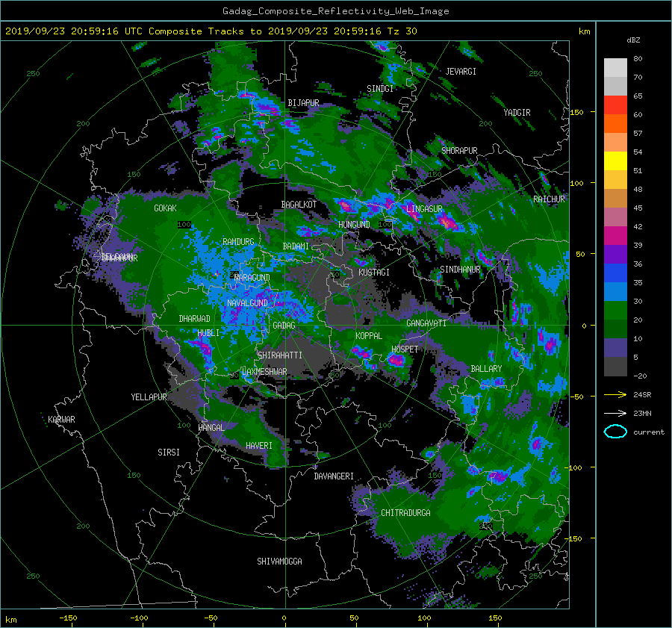
Task: Click the YELLAPUR city label
Action: [x=149, y=397]
